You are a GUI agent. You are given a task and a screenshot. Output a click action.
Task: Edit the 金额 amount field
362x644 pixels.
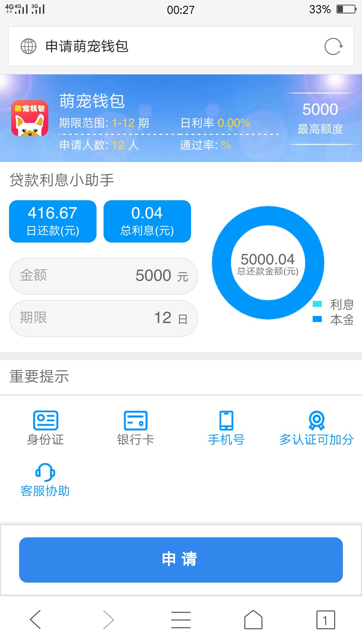tap(104, 276)
